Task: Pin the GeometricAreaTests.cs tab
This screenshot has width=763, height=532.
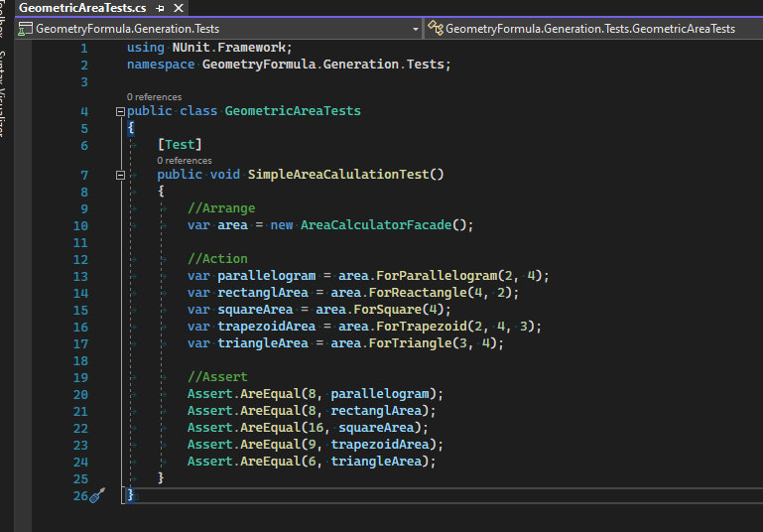Action: tap(161, 8)
